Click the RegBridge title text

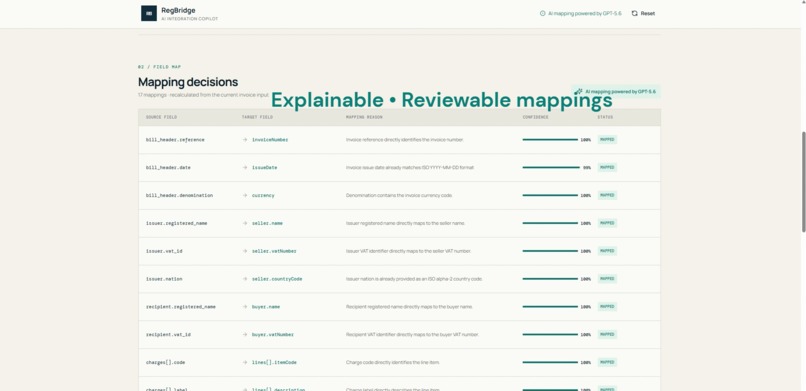pos(178,10)
